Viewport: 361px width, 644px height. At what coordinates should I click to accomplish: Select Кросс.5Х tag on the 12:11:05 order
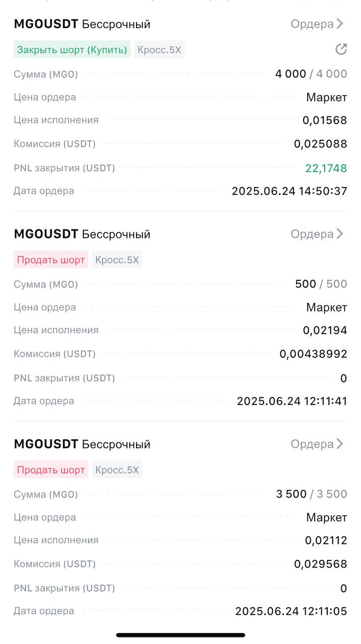point(117,470)
